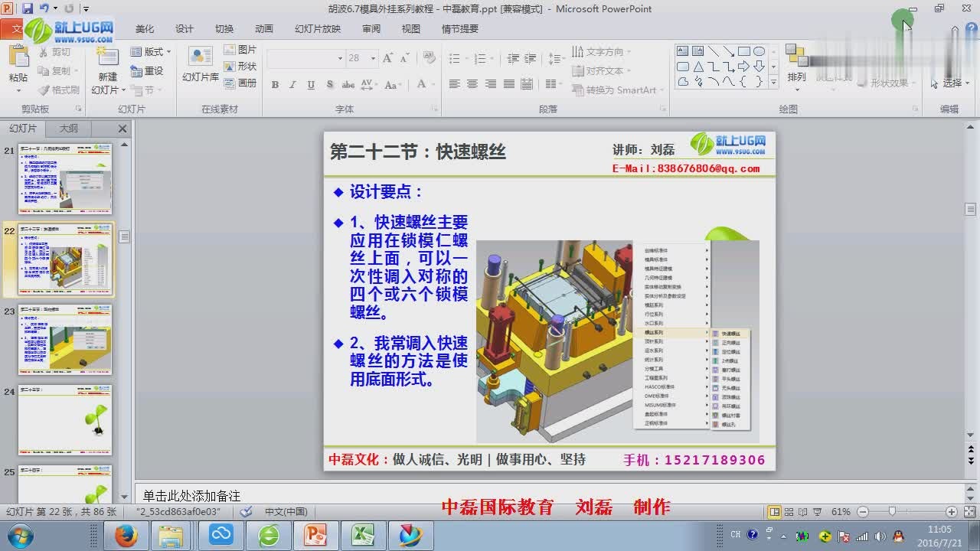Select the text box shape in gallery
This screenshot has height=551, width=980.
(x=682, y=51)
